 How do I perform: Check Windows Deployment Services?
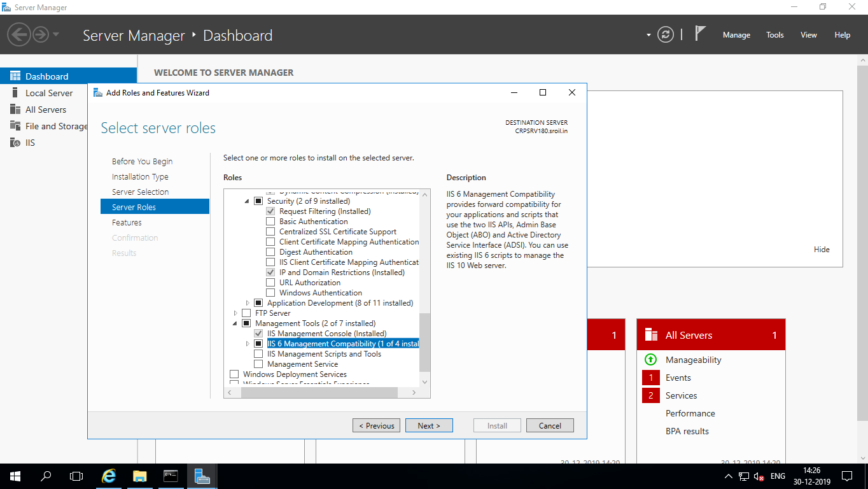pyautogui.click(x=234, y=374)
